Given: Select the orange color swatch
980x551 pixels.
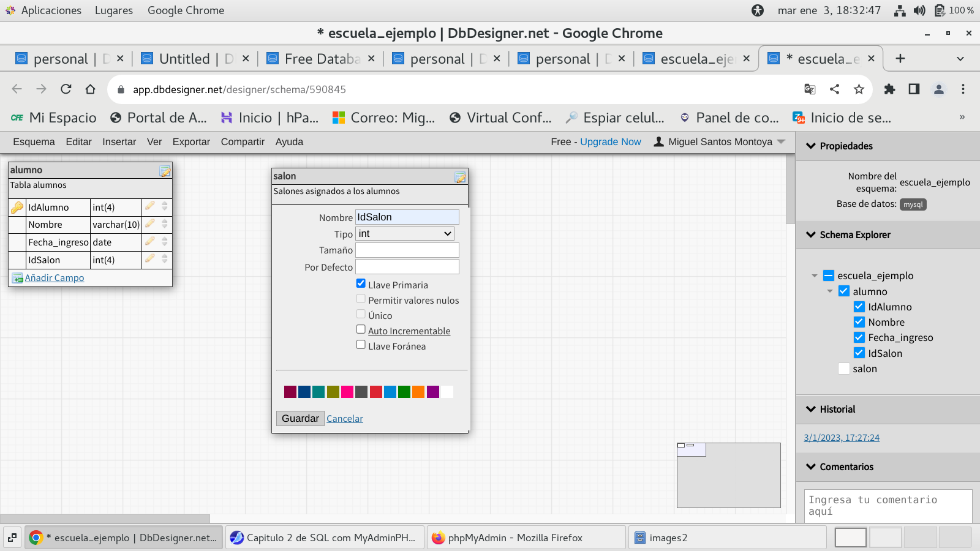Looking at the screenshot, I should coord(418,392).
